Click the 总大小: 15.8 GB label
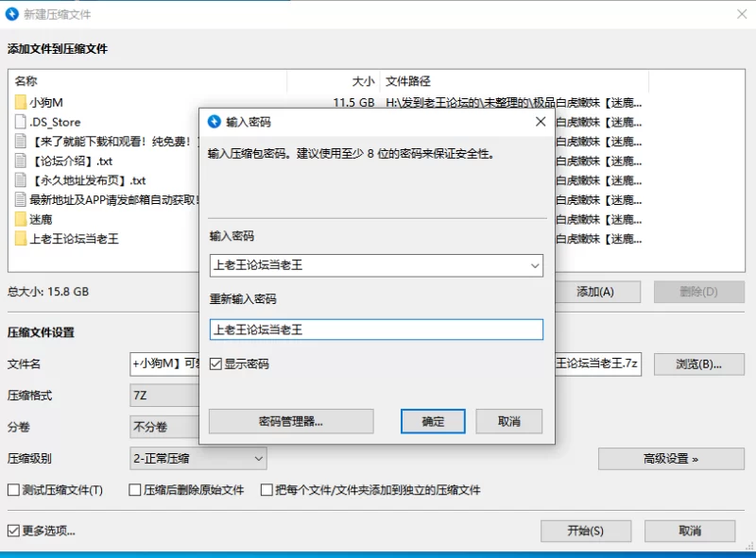 (x=48, y=292)
